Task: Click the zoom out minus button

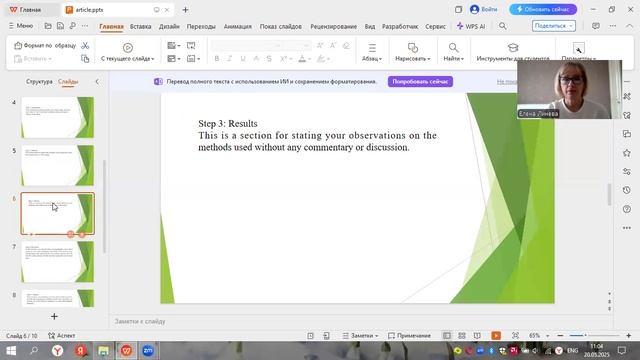Action: point(560,336)
